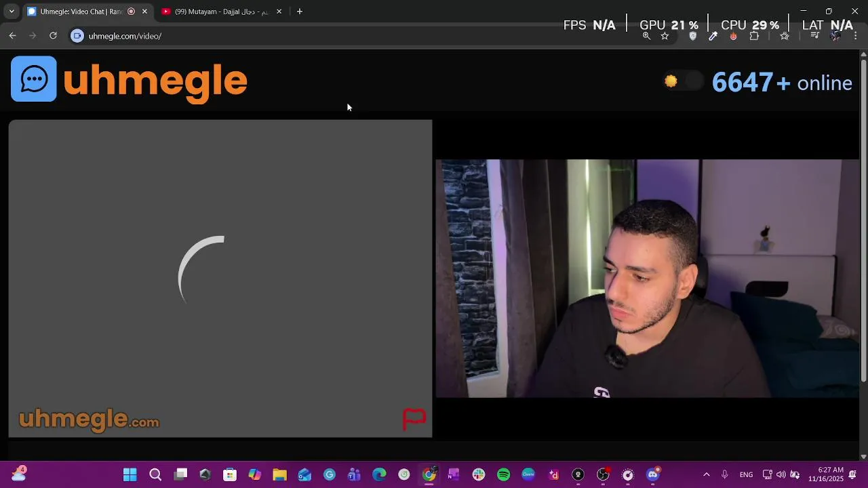Open File Explorer from the taskbar
This screenshot has width=868, height=488.
click(279, 474)
